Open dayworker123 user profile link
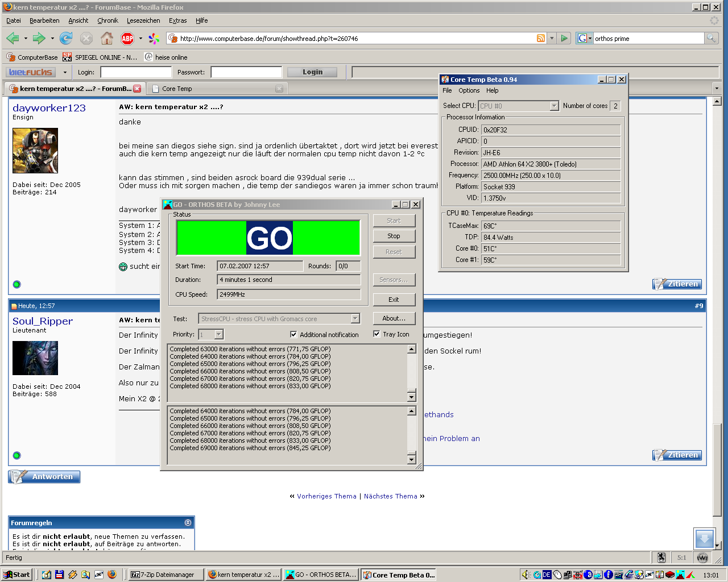728x582 pixels. [x=49, y=108]
